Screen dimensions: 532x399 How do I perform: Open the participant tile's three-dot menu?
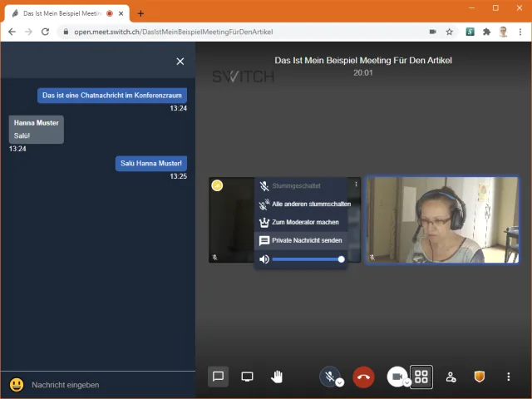tap(356, 185)
